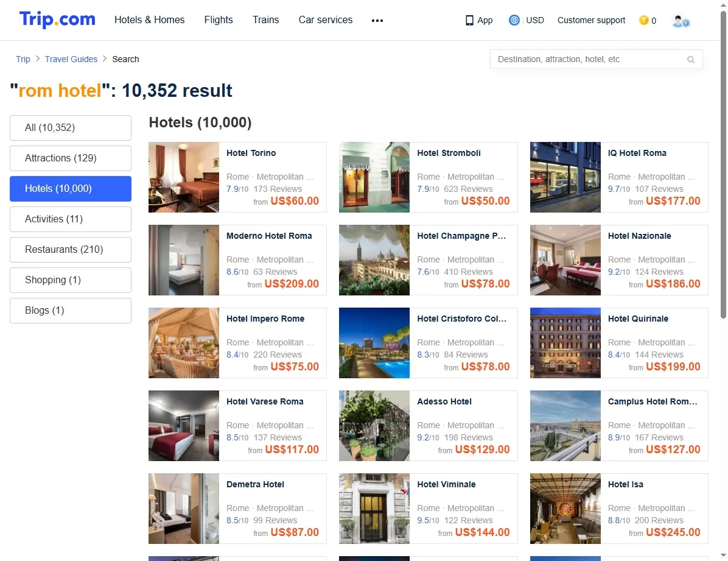Screen dimensions: 728x561
Task: Open the Hotel Champagne photo
Action: point(374,260)
